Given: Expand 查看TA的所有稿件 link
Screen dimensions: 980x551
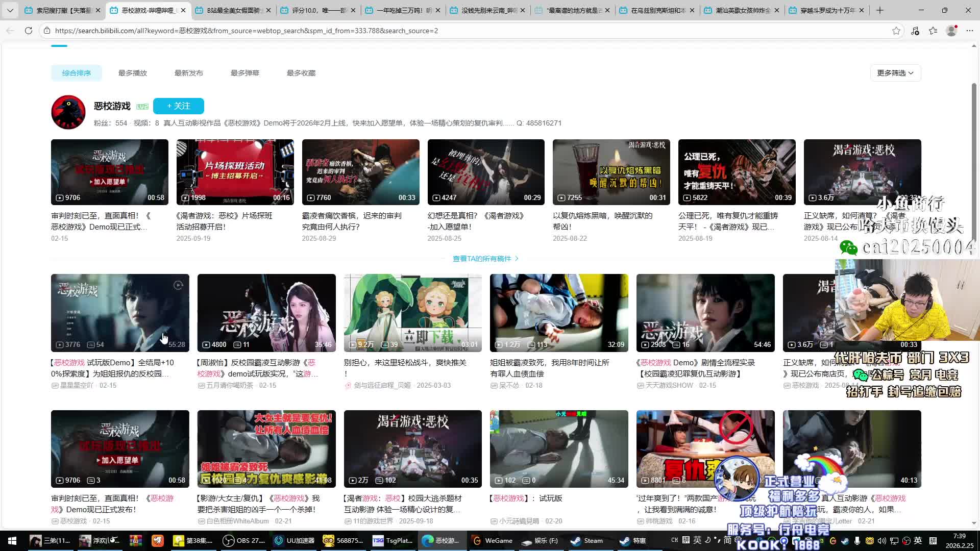Looking at the screenshot, I should [x=485, y=259].
